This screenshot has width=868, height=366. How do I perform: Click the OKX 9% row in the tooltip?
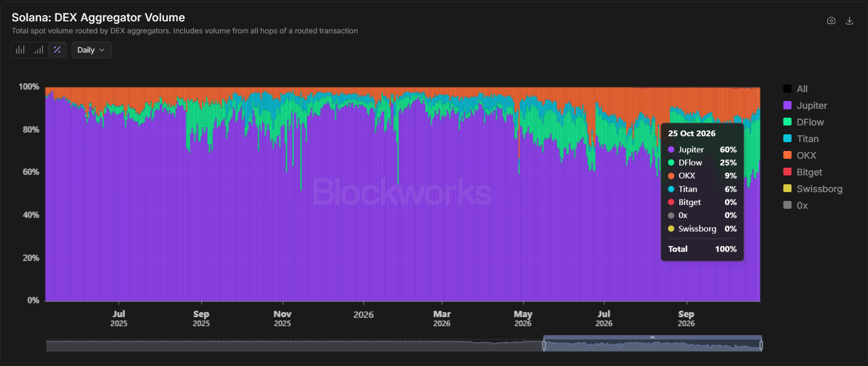click(x=702, y=175)
